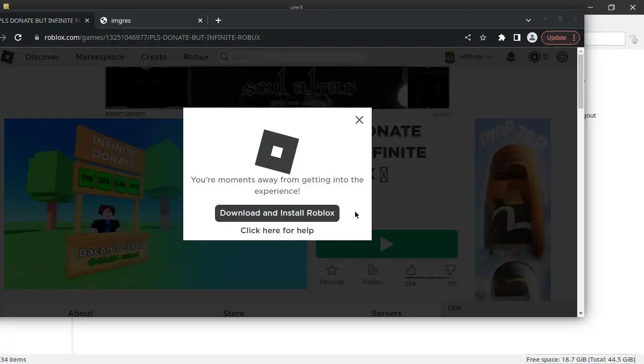
Task: Click the browser vertical scrollbar thumb
Action: 581,82
